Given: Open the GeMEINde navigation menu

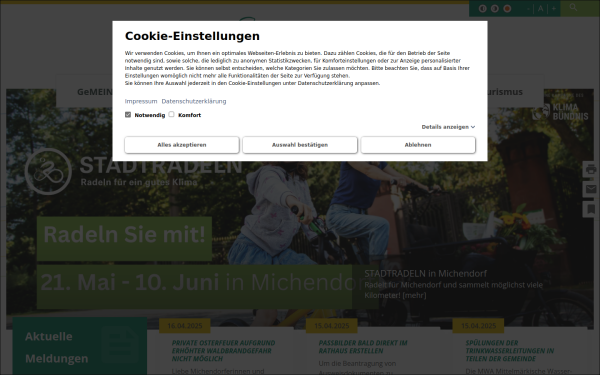Looking at the screenshot, I should coord(95,92).
